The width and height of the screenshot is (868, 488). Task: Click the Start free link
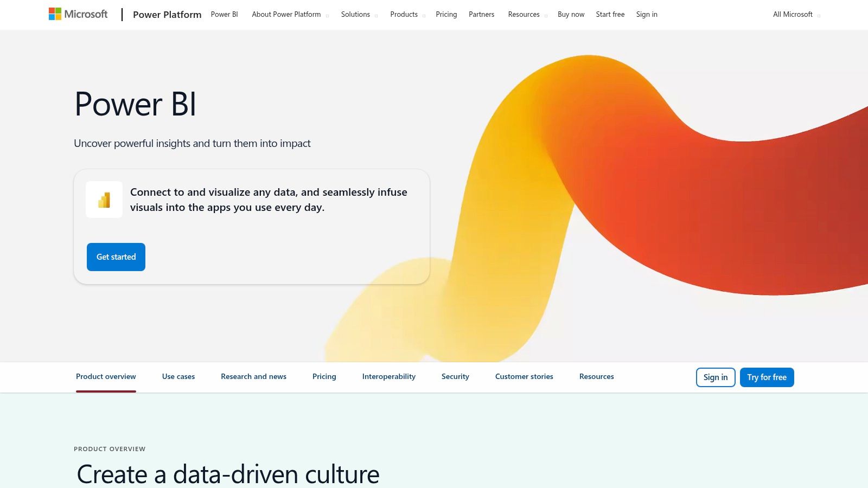point(610,15)
